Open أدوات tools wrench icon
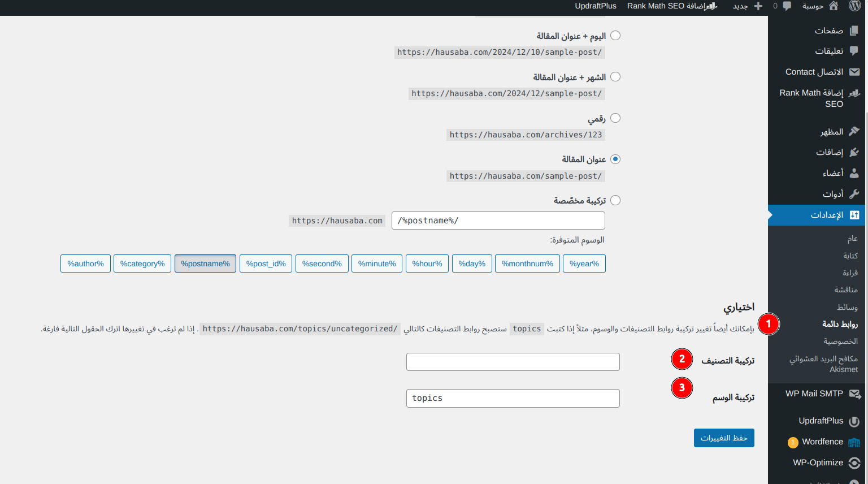868x484 pixels. coord(854,194)
